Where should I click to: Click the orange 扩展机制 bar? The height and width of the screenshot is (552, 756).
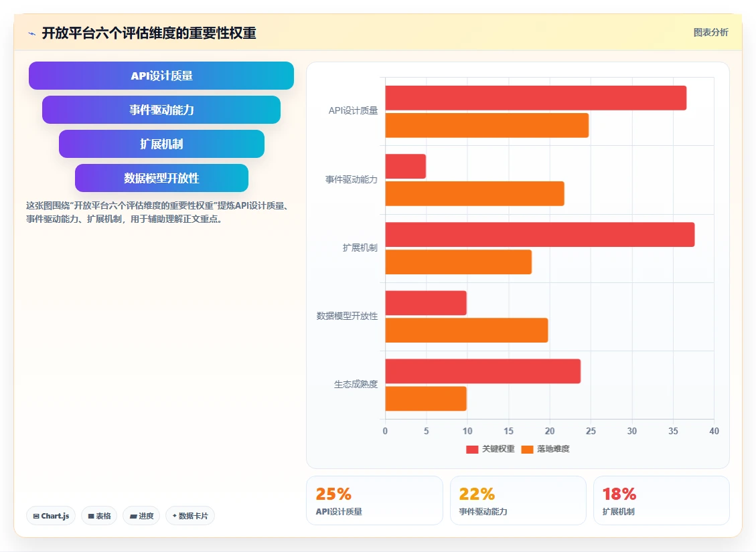point(459,262)
